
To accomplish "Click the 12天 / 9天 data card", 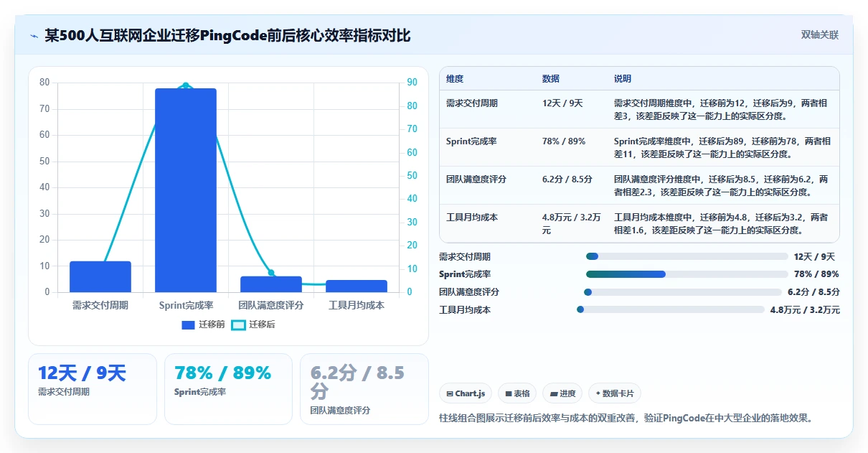I will click(93, 388).
